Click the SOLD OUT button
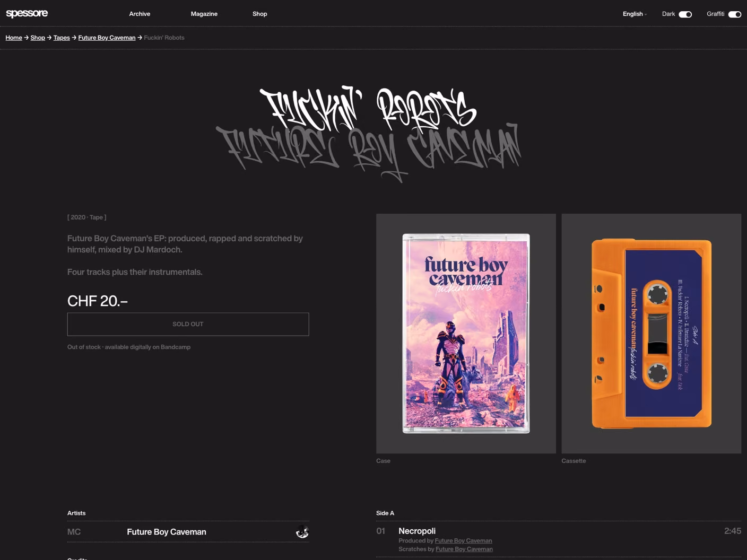The height and width of the screenshot is (560, 747). pos(188,324)
